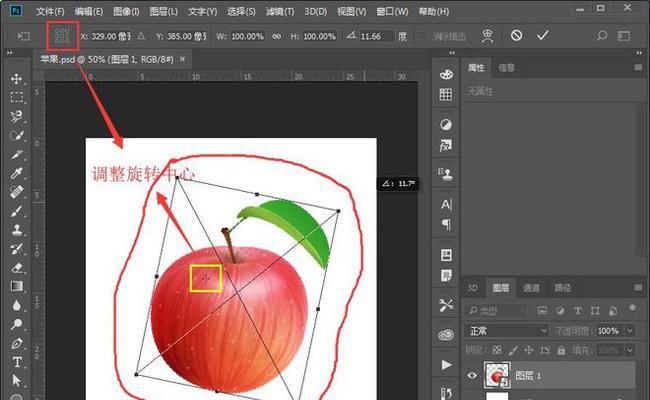Screen dimensions: 650x400
Task: Select the Blur tool
Action: point(17,305)
